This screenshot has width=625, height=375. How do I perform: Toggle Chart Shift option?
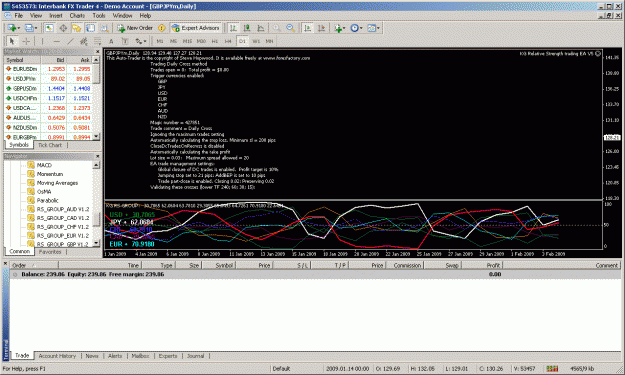click(321, 28)
